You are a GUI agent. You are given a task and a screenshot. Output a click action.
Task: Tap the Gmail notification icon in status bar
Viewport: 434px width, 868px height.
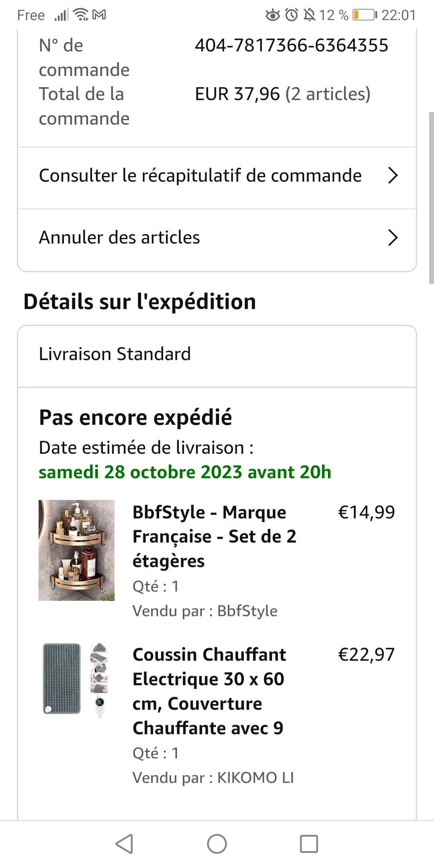click(99, 15)
